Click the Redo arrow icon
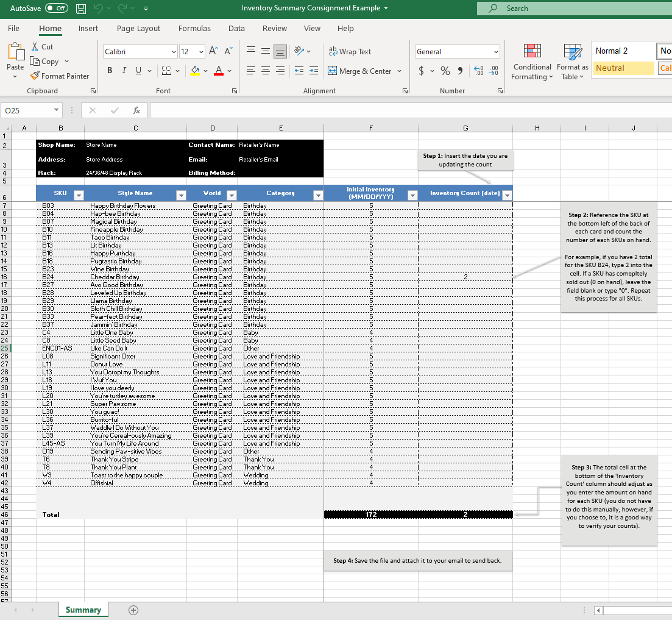The image size is (672, 620). pyautogui.click(x=122, y=8)
